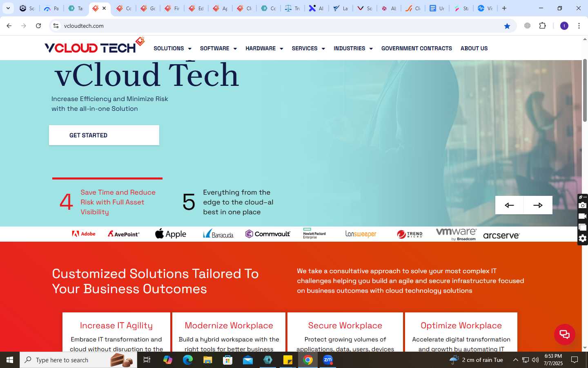Open the Secure Workplace card
This screenshot has height=368, width=588.
(x=345, y=332)
